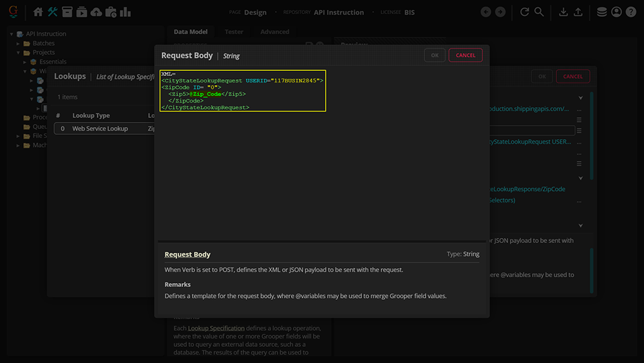Image resolution: width=644 pixels, height=363 pixels.
Task: Expand the Batches folder node
Action: point(19,43)
